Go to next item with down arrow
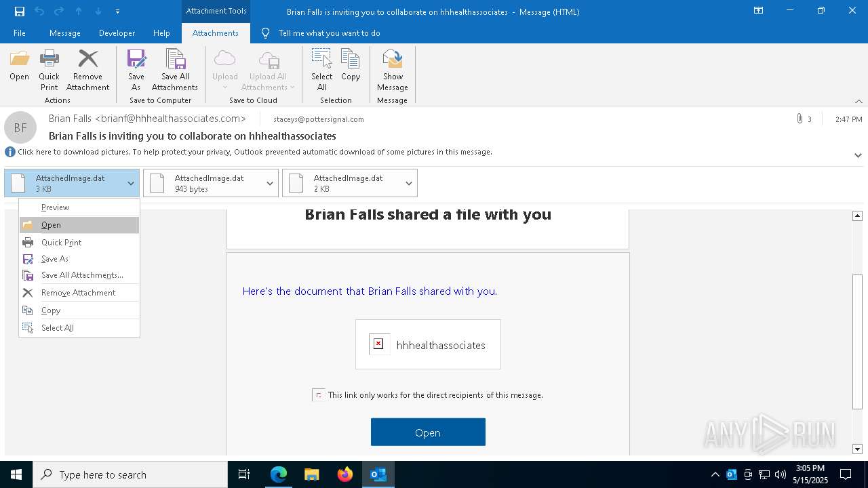This screenshot has height=488, width=868. click(x=98, y=11)
